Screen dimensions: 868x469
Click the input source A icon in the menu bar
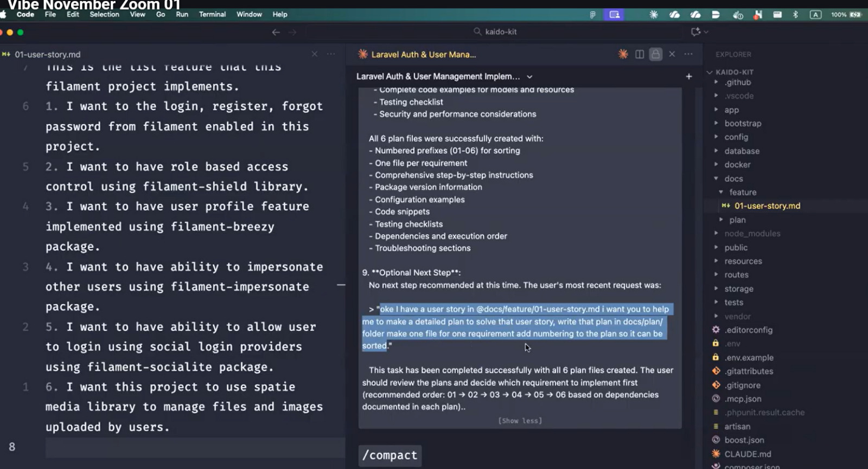(815, 15)
